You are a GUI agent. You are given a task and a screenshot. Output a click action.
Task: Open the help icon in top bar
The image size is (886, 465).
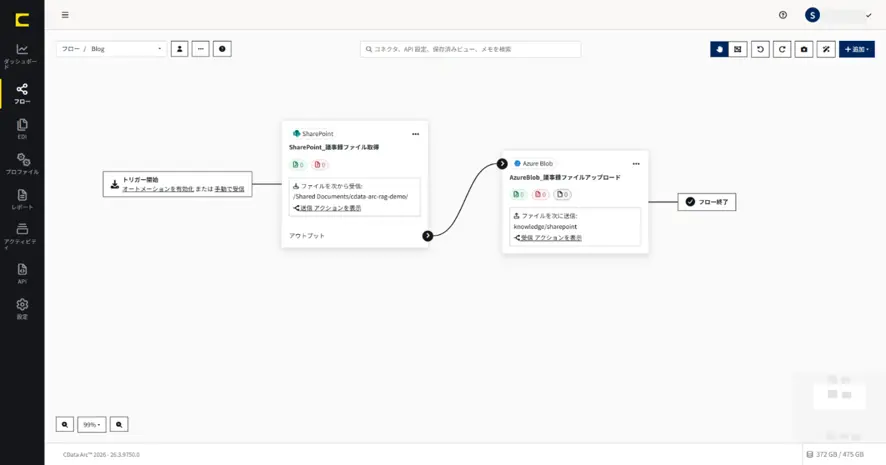(x=783, y=15)
